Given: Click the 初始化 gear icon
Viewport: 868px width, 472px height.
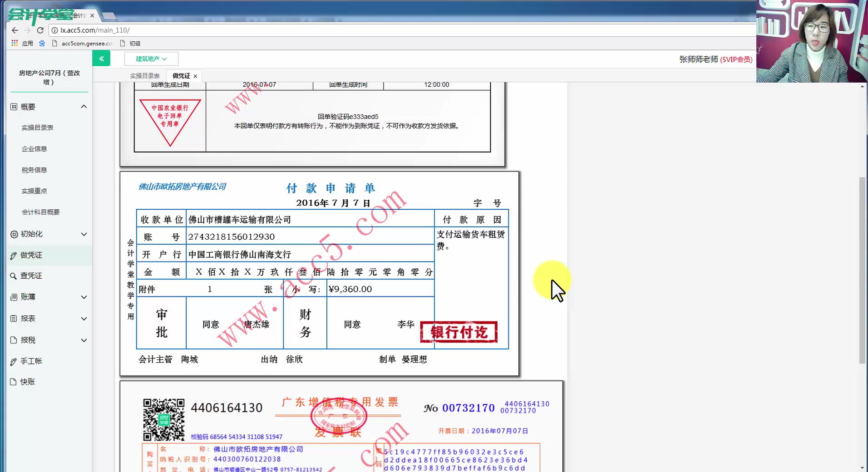Looking at the screenshot, I should pyautogui.click(x=14, y=234).
